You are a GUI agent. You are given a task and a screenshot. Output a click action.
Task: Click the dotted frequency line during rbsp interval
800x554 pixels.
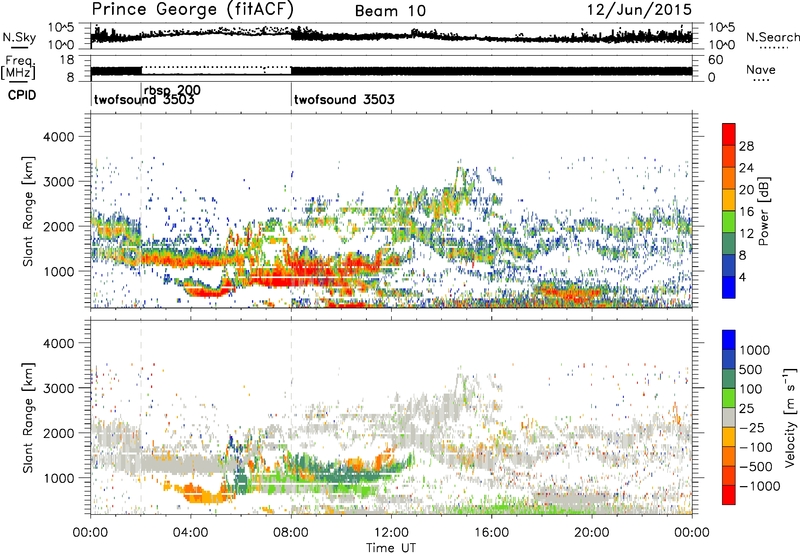[x=216, y=67]
